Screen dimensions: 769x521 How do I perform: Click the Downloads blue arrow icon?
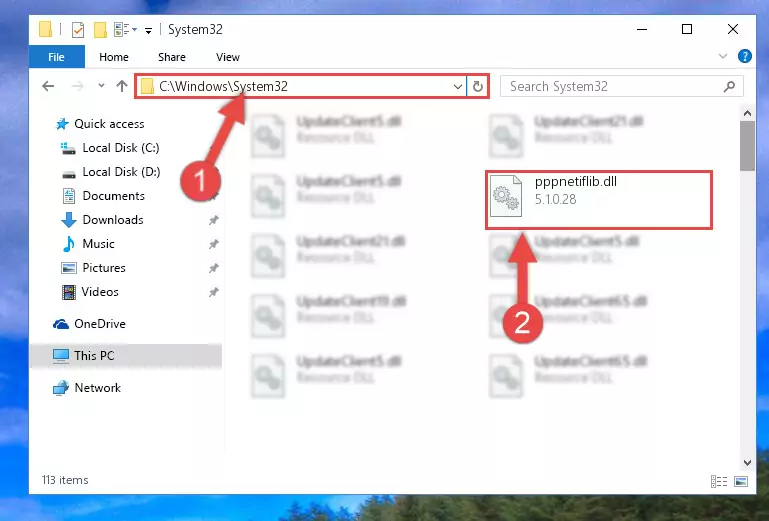click(69, 220)
